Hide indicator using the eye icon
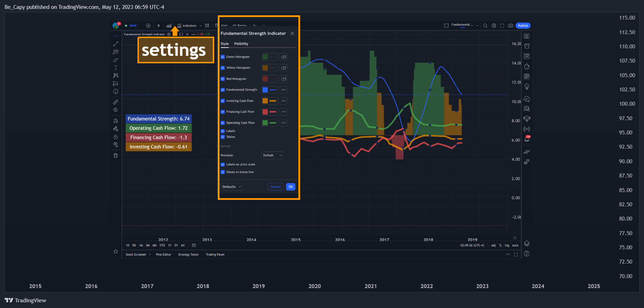The width and height of the screenshot is (644, 308). [x=169, y=34]
